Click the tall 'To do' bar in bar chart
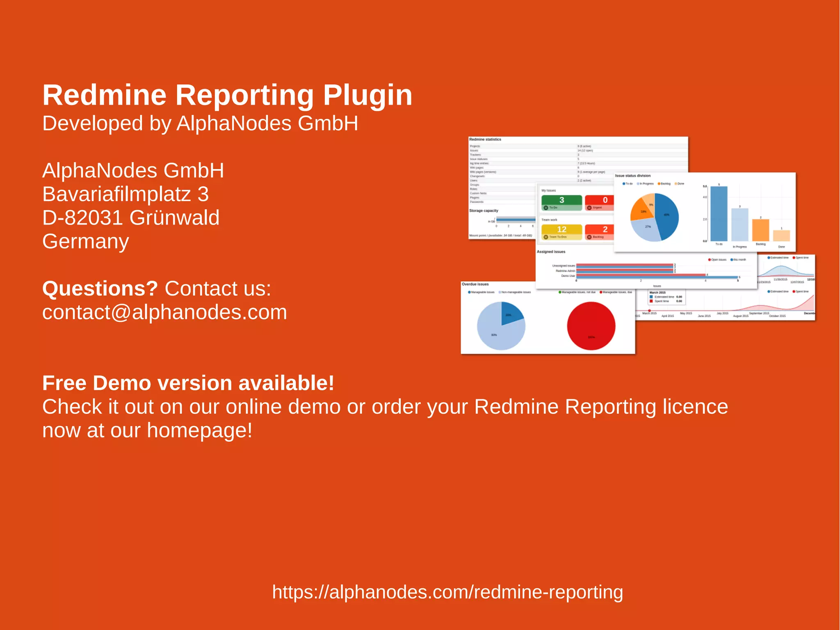This screenshot has height=630, width=840. (x=719, y=213)
